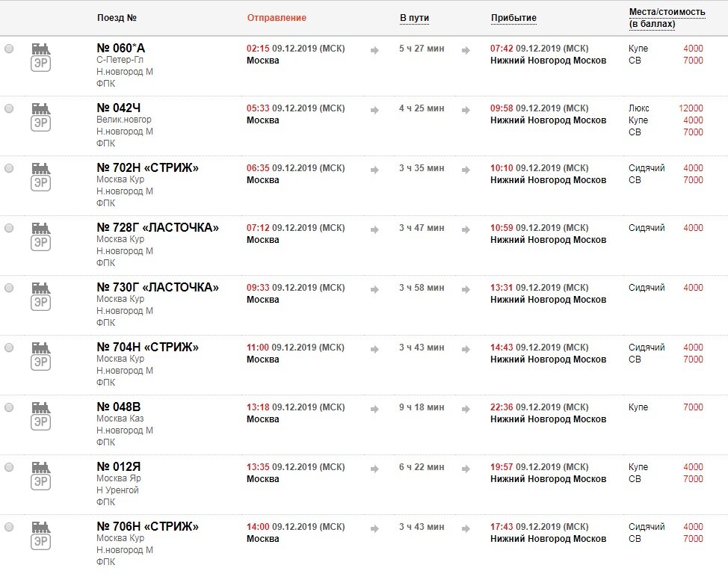Select the radio button for № 702Н «СТРИЖ»
The image size is (728, 574).
[9, 168]
